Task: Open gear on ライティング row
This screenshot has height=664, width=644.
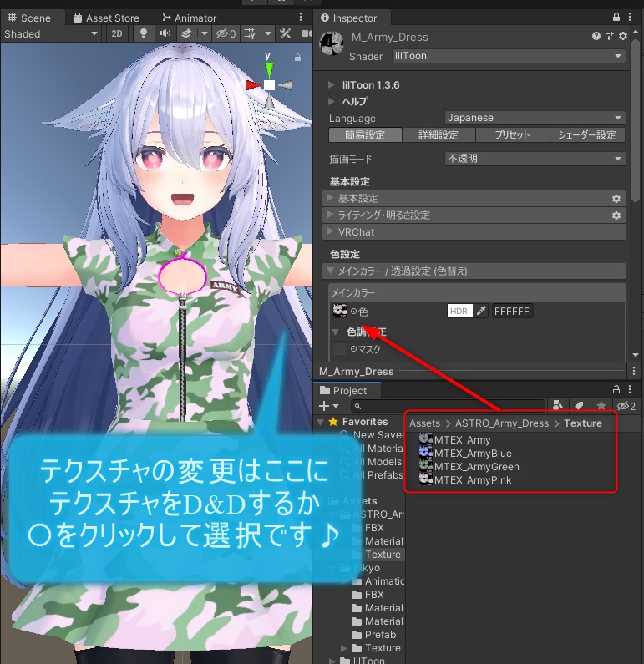Action: pos(616,215)
